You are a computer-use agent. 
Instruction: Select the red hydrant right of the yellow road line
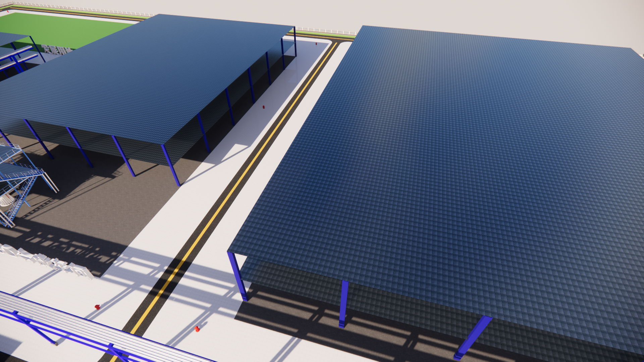(x=197, y=329)
